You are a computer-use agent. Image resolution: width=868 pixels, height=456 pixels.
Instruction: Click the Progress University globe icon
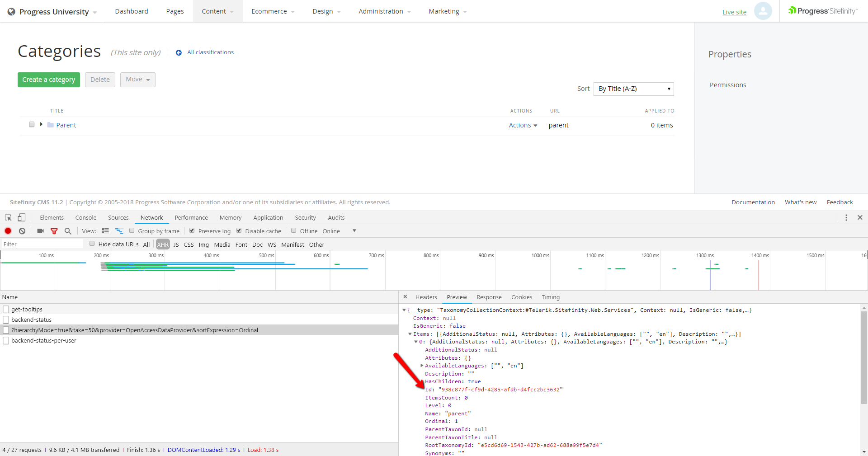11,12
